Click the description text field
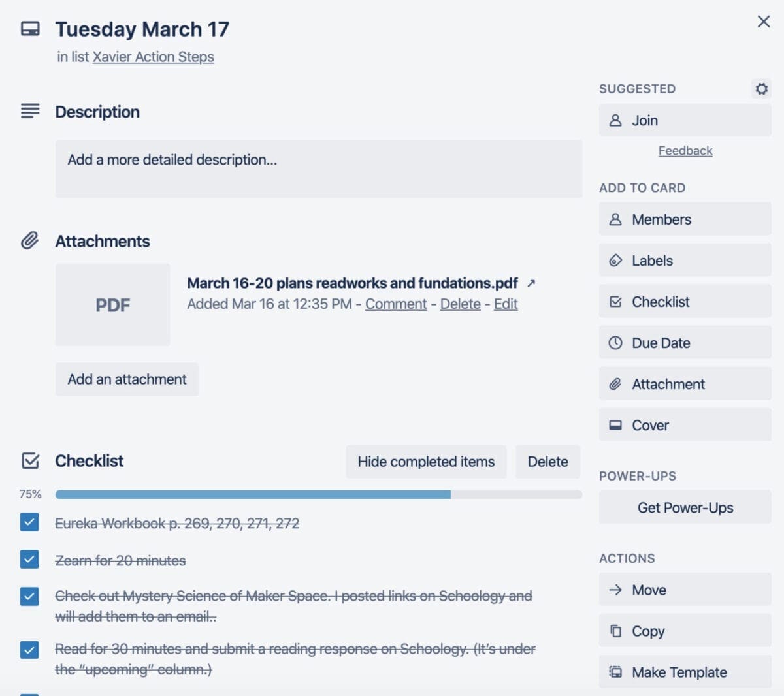 point(318,168)
